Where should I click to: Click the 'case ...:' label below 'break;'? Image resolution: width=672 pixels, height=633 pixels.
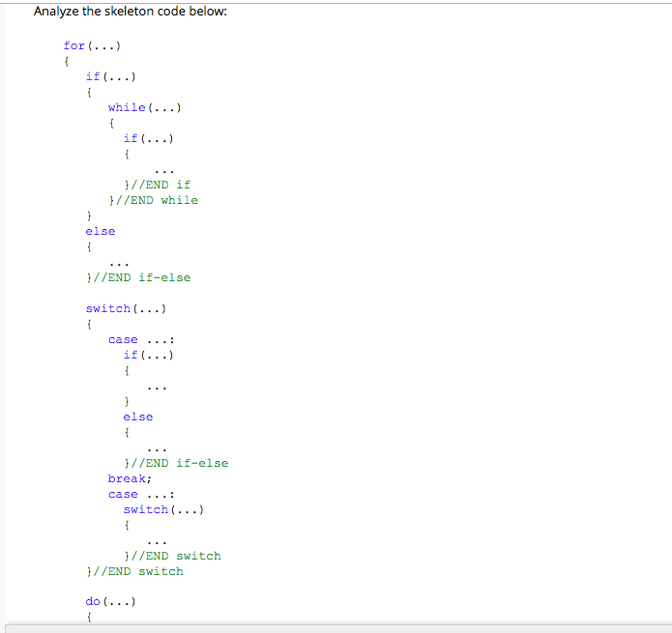pos(141,494)
